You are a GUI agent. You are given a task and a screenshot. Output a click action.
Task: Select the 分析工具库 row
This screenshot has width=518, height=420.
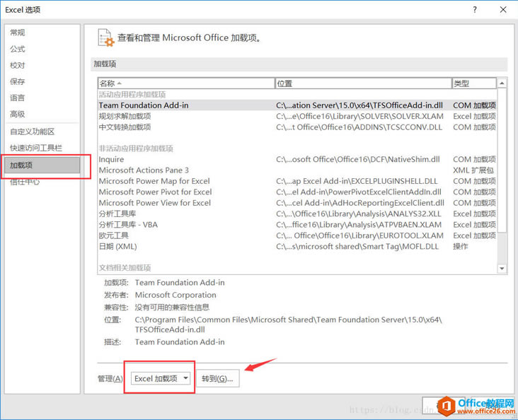(297, 214)
